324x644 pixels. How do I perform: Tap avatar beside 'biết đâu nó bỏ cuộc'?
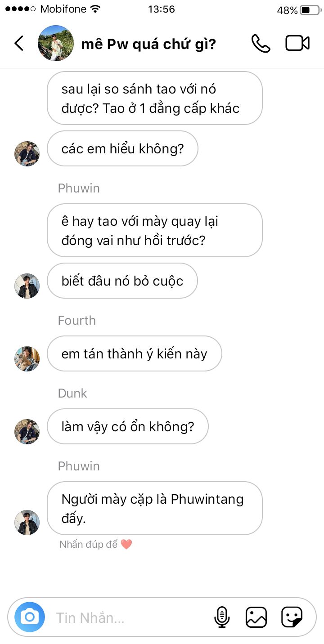click(27, 286)
